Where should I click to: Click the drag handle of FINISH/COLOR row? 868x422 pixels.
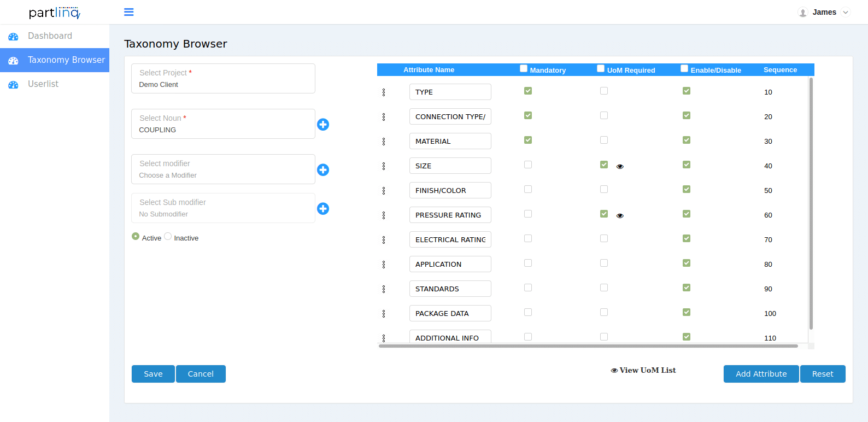pyautogui.click(x=384, y=191)
